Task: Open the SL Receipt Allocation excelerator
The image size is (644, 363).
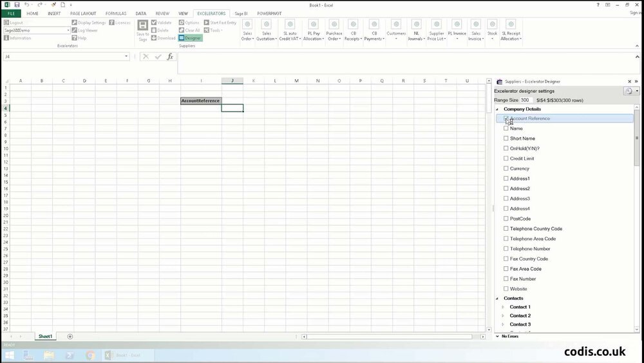Action: coord(511,30)
